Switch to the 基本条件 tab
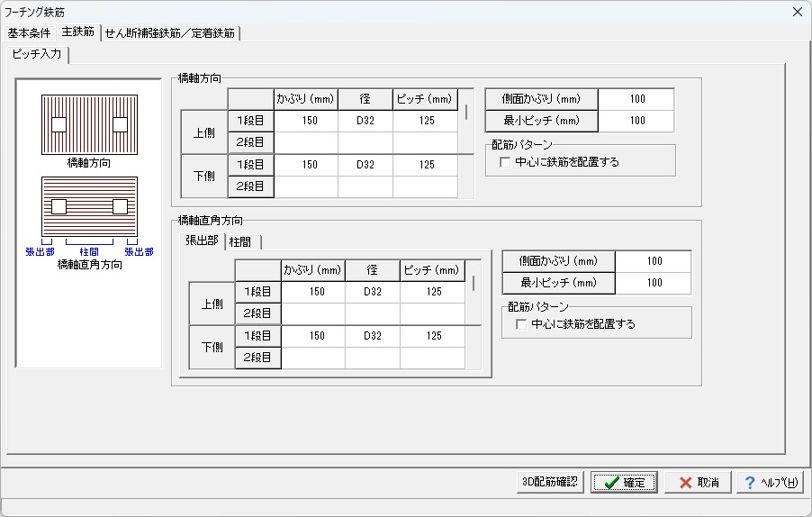This screenshot has width=812, height=517. [x=29, y=33]
